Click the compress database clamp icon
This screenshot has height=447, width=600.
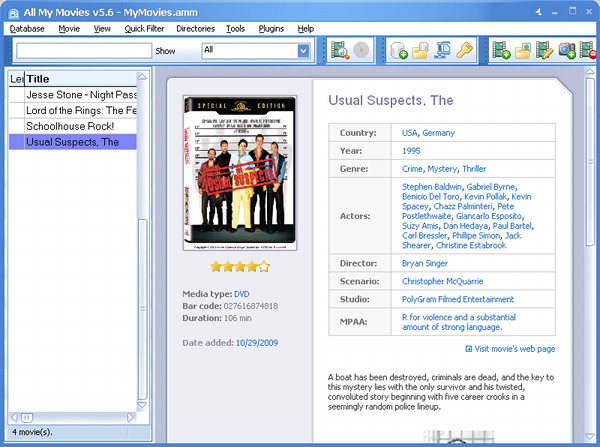442,50
